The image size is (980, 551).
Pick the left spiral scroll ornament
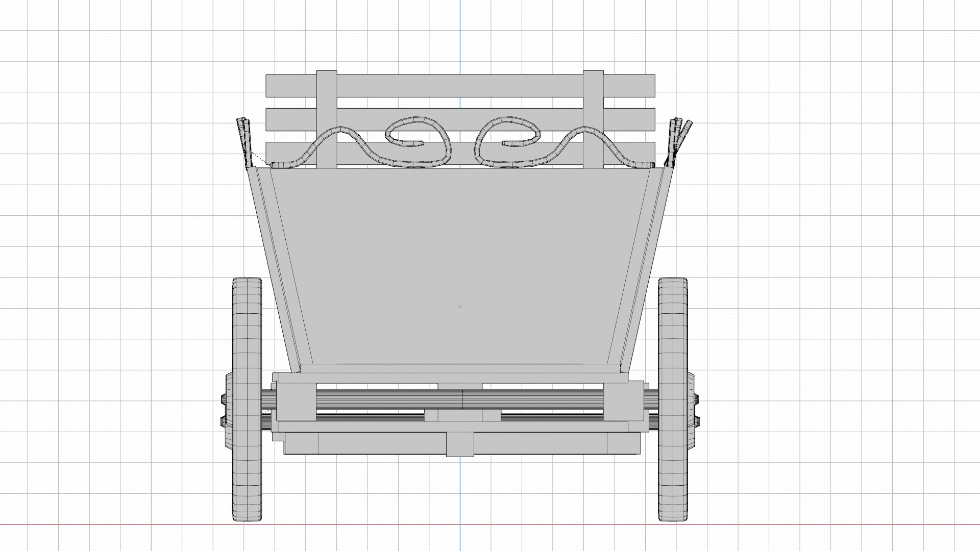point(361,143)
